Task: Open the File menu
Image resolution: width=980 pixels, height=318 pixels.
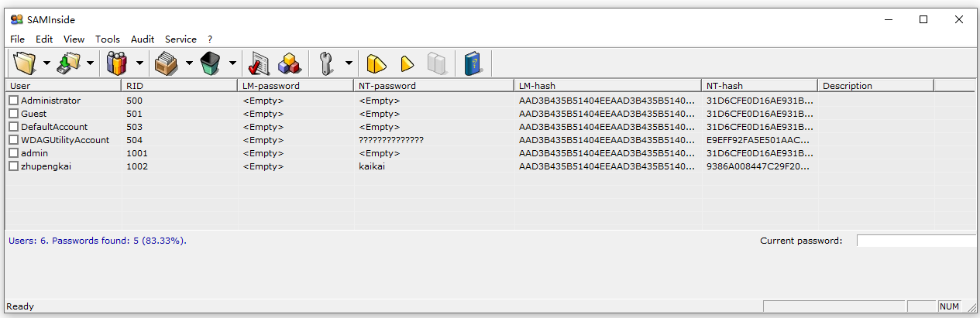Action: click(17, 39)
